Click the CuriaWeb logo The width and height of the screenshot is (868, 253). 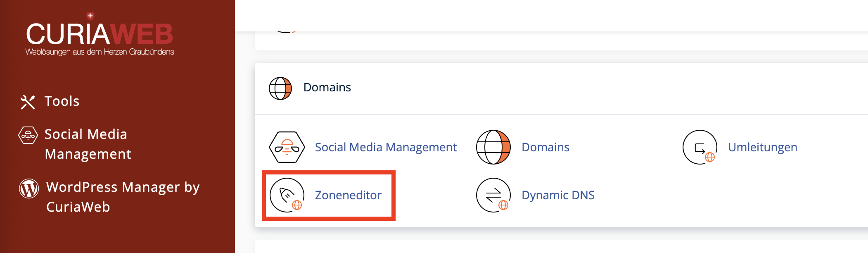pos(100,34)
